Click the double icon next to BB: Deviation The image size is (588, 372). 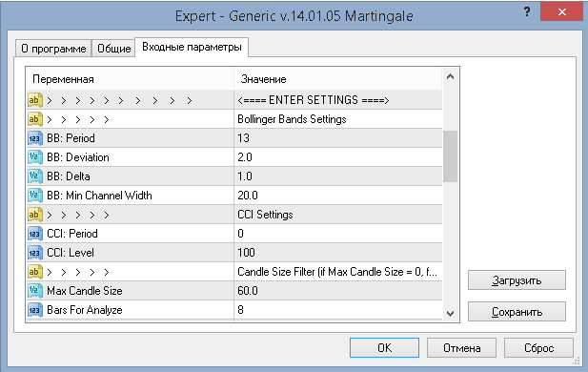[x=35, y=157]
